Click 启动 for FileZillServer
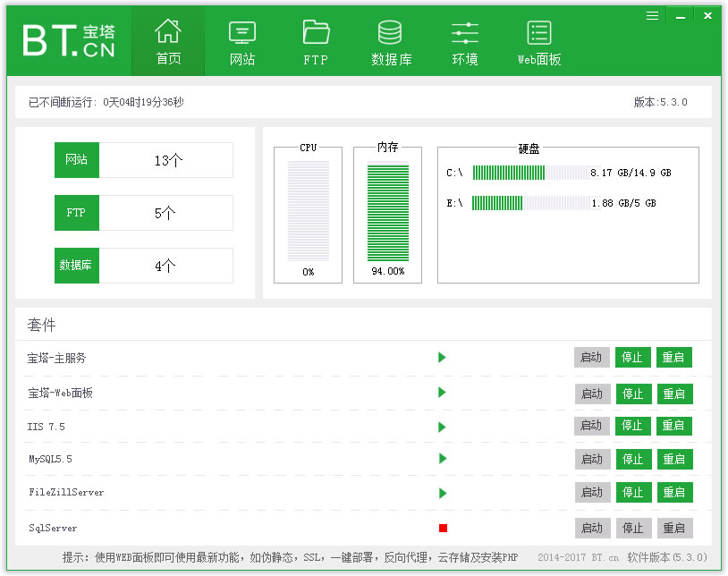 [592, 493]
